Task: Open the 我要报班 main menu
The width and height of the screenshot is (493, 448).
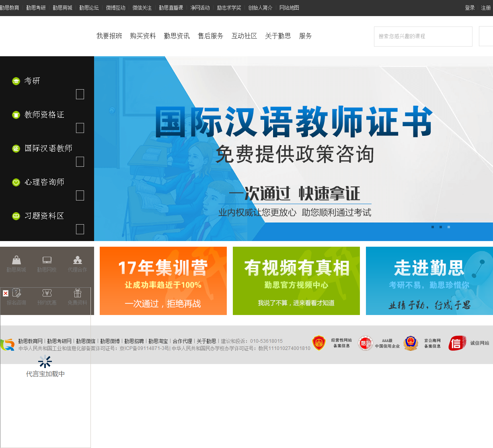Action: [109, 36]
